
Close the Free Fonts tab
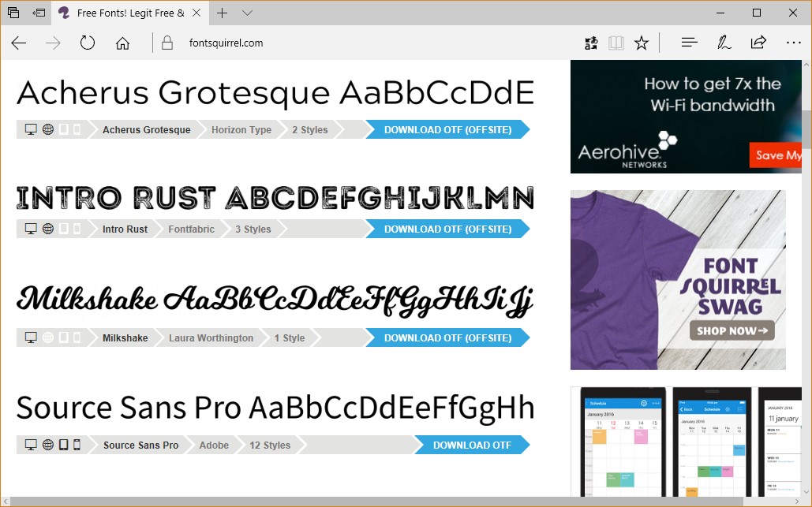196,13
